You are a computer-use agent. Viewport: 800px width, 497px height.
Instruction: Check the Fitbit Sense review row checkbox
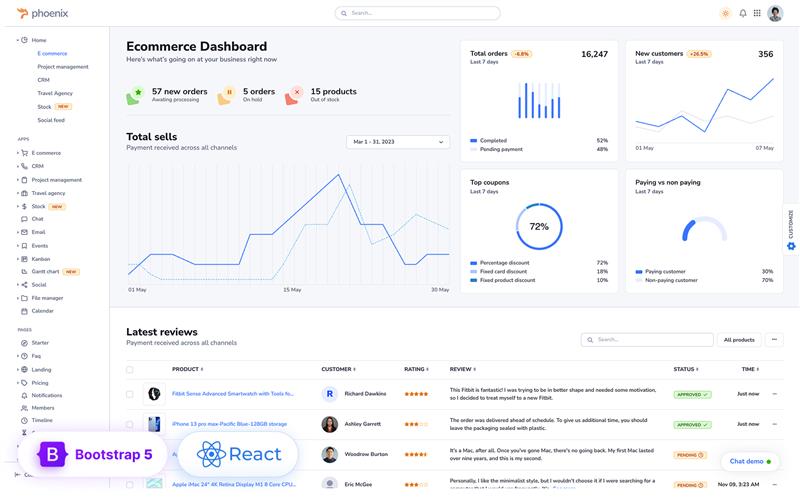[x=130, y=394]
